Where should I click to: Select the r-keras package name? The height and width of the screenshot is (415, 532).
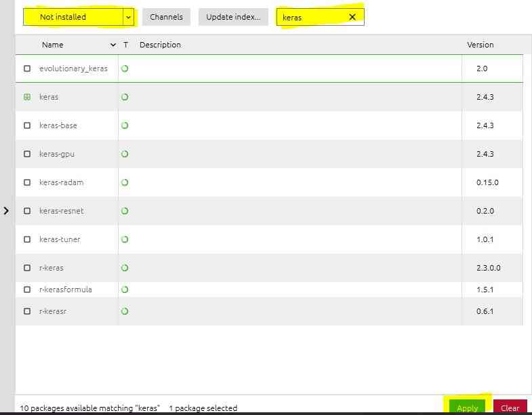click(52, 268)
